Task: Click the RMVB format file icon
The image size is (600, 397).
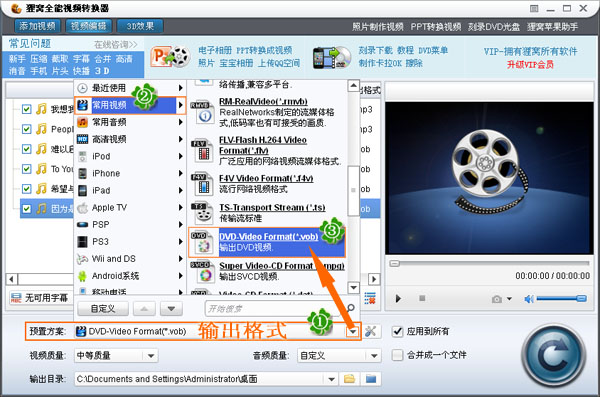Action: [202, 113]
